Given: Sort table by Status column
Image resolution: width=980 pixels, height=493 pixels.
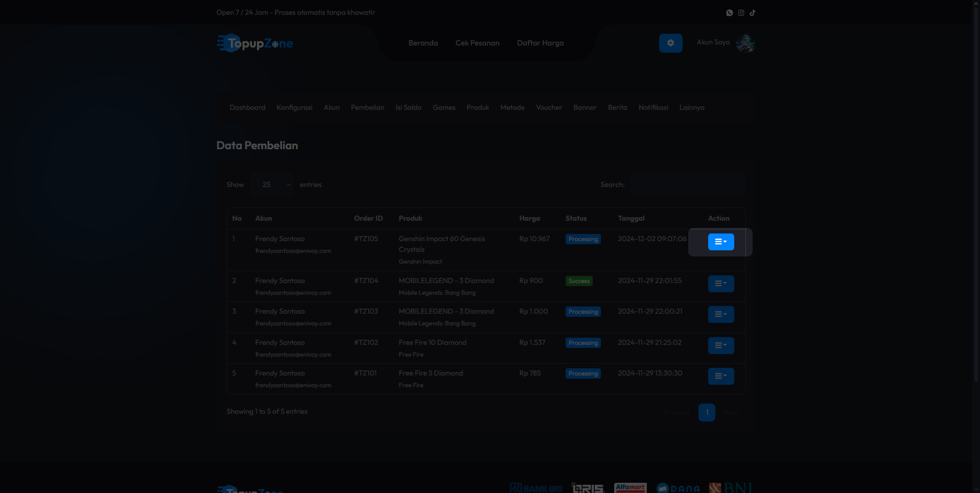Looking at the screenshot, I should tap(576, 218).
